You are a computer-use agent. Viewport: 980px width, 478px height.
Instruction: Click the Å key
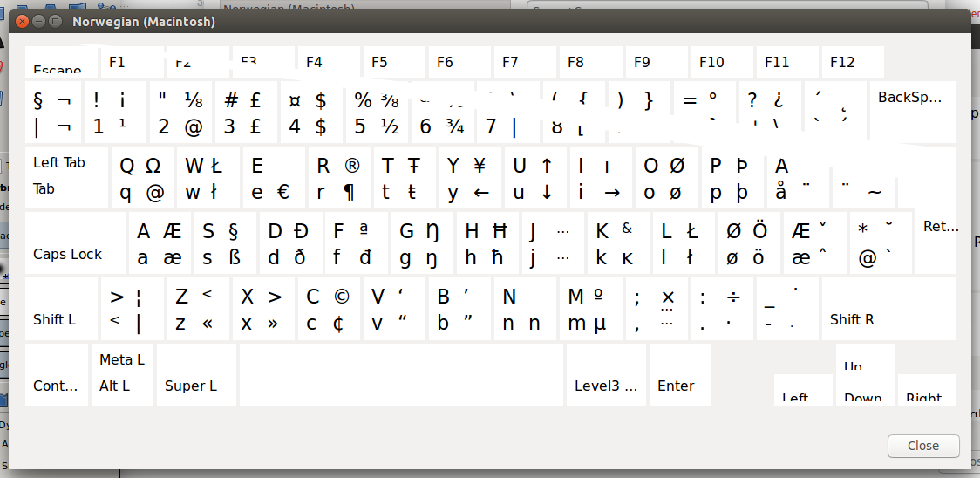coord(798,177)
